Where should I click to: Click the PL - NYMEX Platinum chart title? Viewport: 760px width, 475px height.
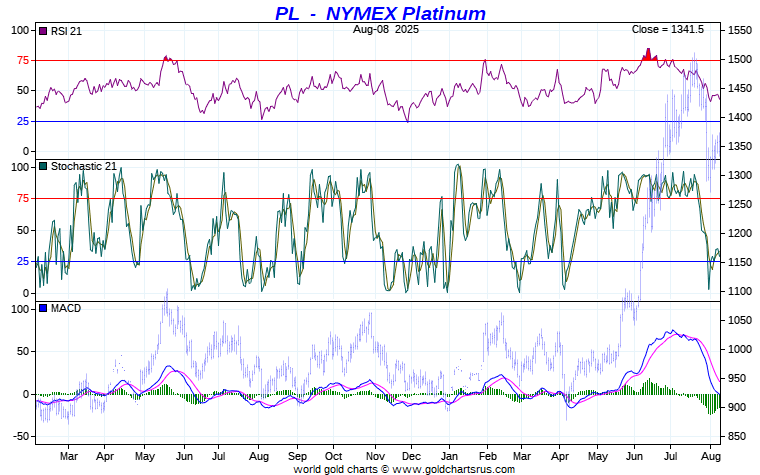(x=380, y=13)
